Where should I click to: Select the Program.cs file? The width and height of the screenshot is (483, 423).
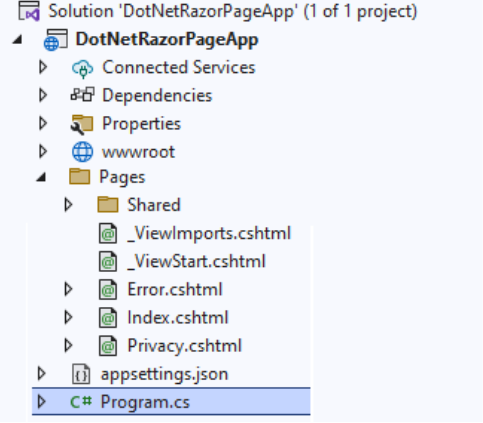[x=171, y=402]
